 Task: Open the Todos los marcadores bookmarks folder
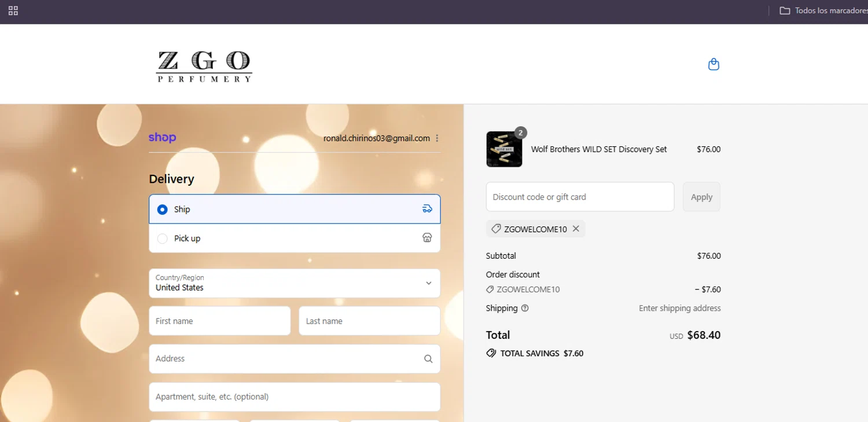click(823, 10)
